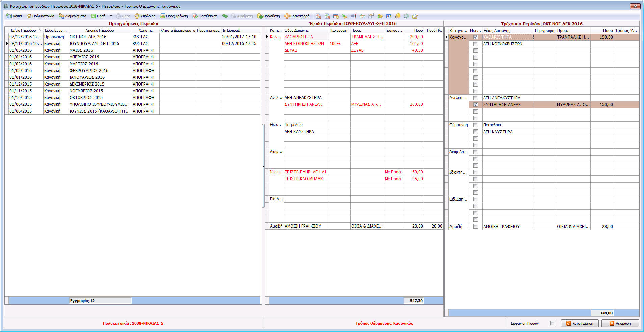Click the Προς Χρέωση toolbar item

click(x=174, y=16)
